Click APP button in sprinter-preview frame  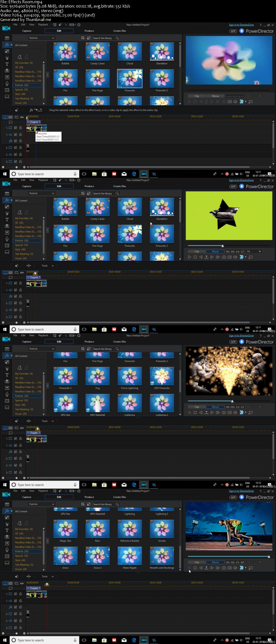233,497
